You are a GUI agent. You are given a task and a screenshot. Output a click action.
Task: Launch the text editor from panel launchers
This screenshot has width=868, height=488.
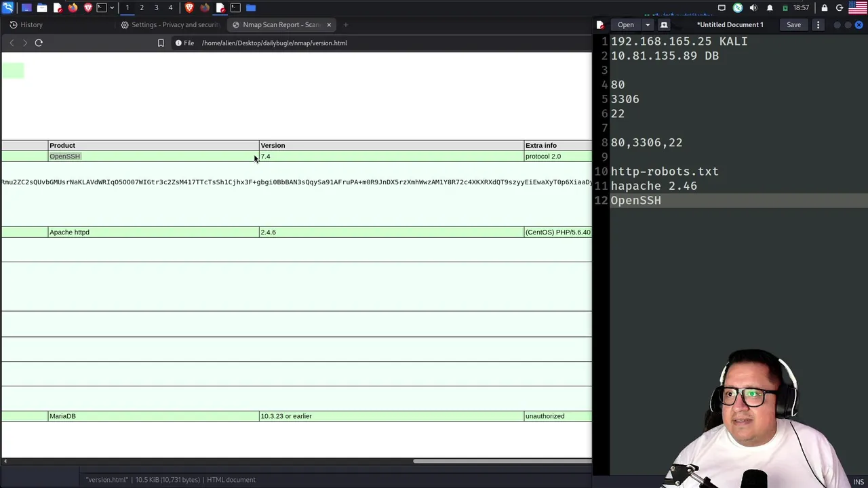pos(58,7)
